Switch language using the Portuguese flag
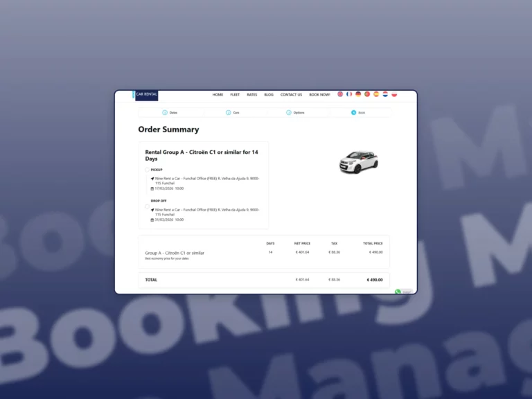Viewport: 532px width, 399px height. pos(367,94)
